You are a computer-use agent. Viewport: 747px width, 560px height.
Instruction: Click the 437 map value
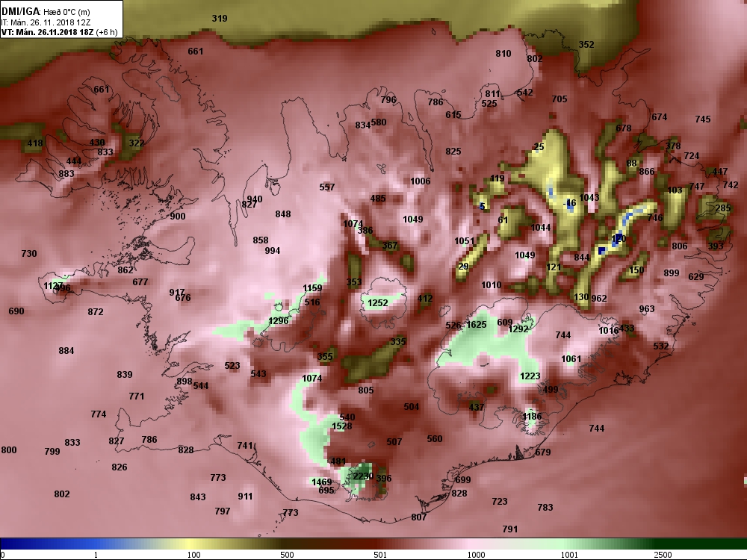pyautogui.click(x=477, y=407)
